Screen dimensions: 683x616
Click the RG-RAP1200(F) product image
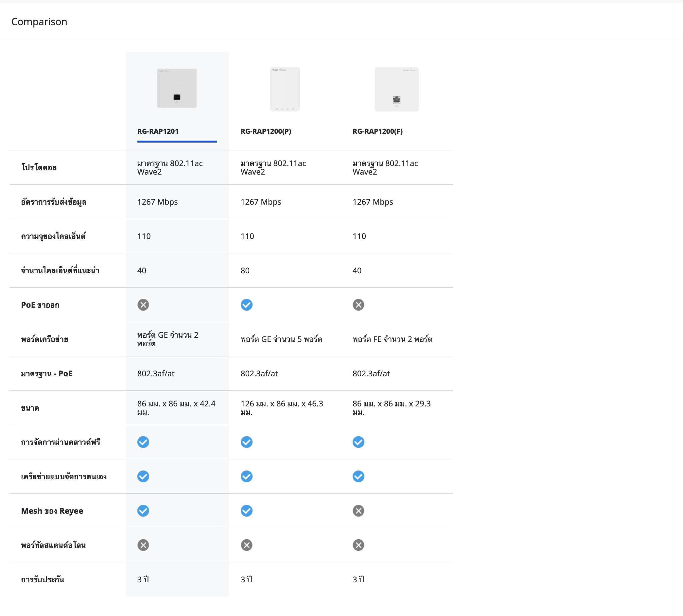pos(396,89)
